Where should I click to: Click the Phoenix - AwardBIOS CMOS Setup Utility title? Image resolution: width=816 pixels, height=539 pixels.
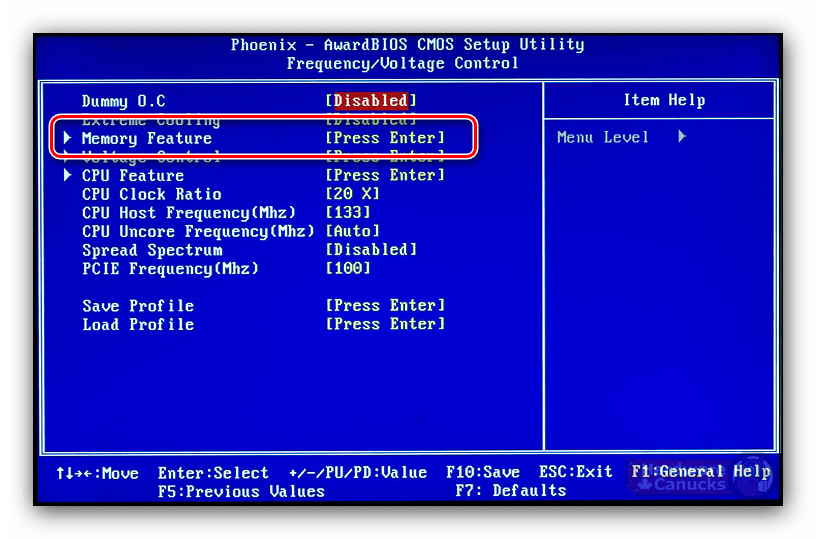click(407, 45)
